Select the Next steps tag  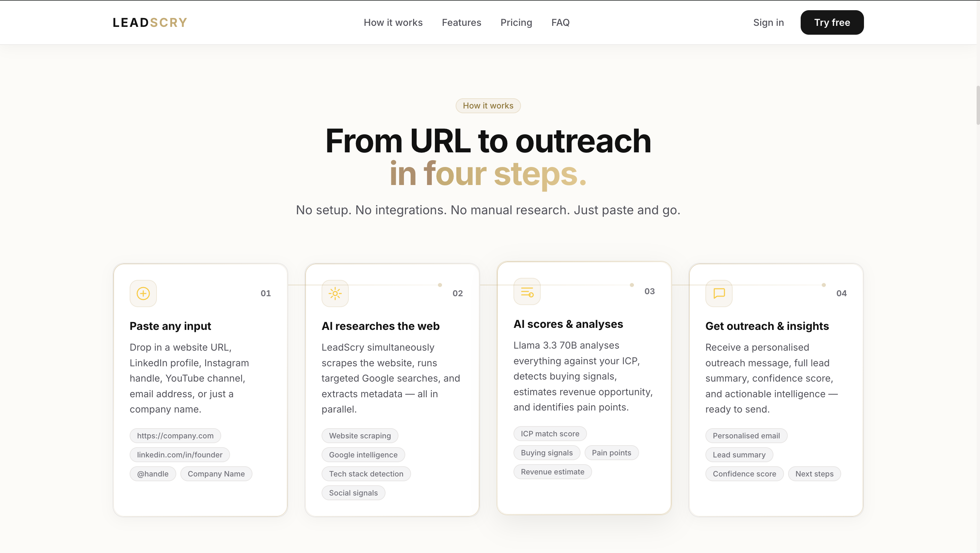pyautogui.click(x=815, y=473)
